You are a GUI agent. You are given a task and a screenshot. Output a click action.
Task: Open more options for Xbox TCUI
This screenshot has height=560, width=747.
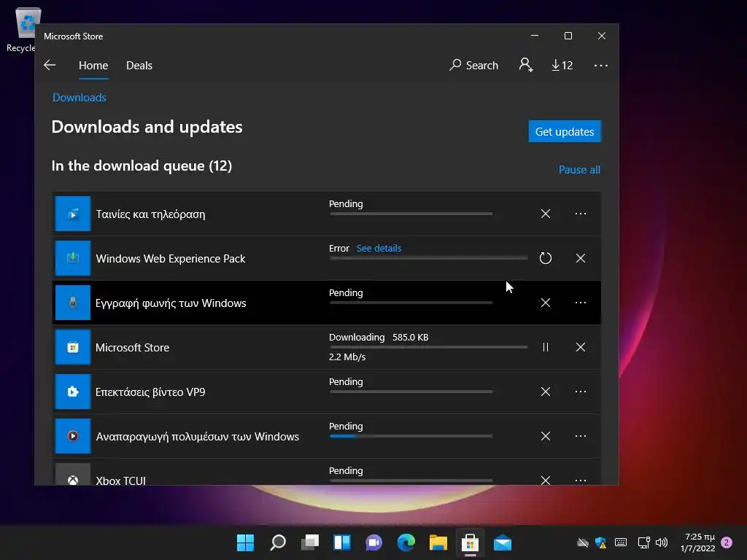click(x=580, y=480)
